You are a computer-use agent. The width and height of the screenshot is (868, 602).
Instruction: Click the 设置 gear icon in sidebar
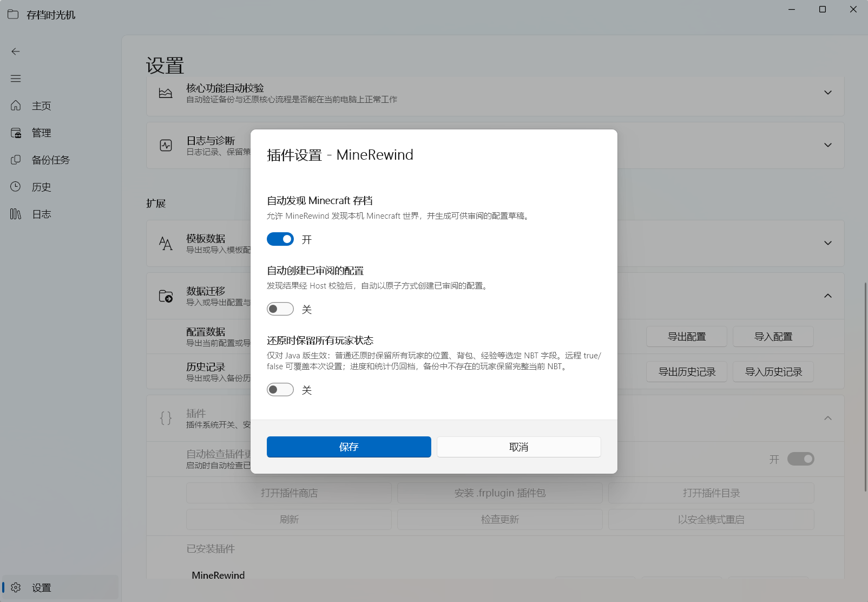(16, 587)
